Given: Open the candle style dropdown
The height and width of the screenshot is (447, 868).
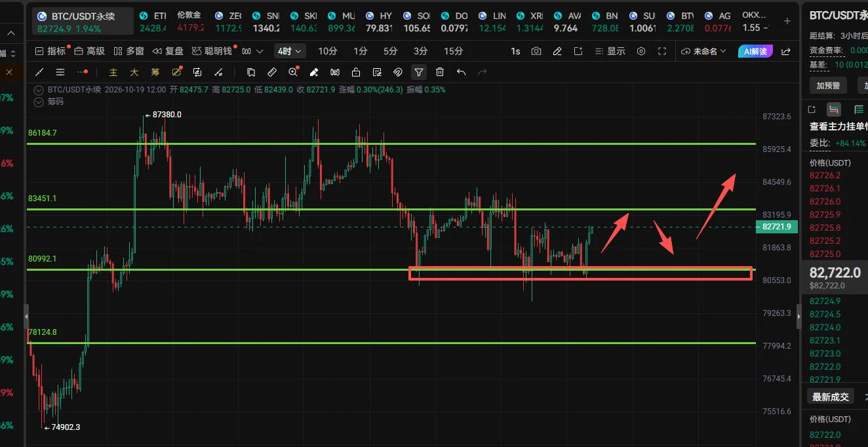Looking at the screenshot, I should [x=252, y=51].
